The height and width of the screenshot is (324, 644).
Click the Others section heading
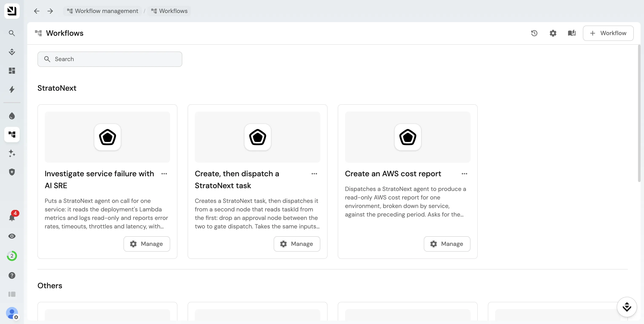pyautogui.click(x=50, y=285)
